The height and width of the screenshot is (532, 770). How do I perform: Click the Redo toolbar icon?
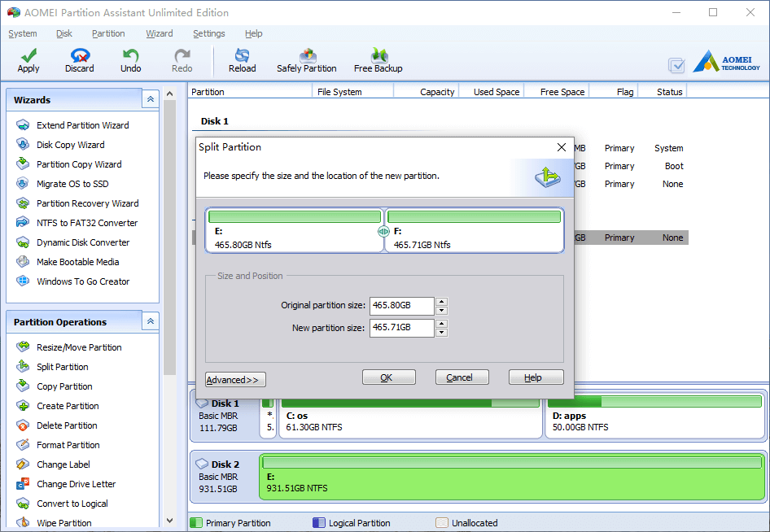click(182, 55)
